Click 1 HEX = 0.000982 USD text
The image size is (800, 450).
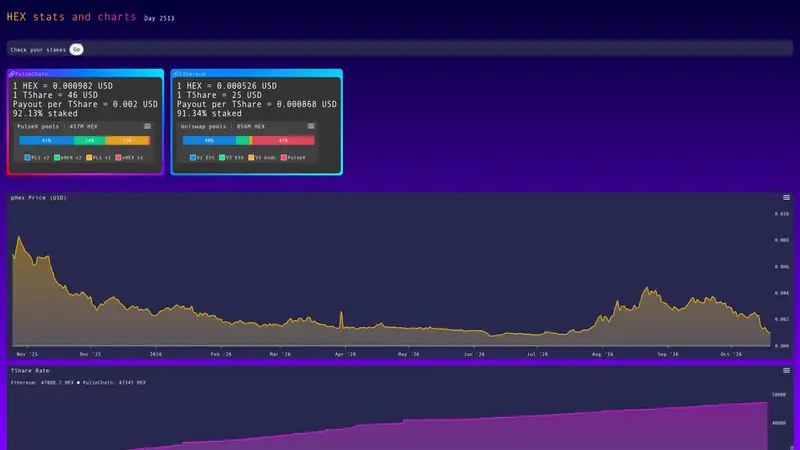pos(63,86)
